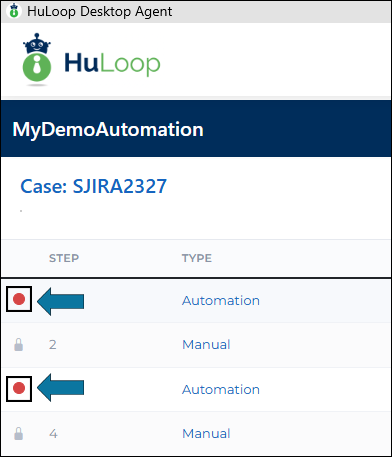This screenshot has height=457, width=392.
Task: Click the HuLoop Desktop Agent window title
Action: [100, 11]
